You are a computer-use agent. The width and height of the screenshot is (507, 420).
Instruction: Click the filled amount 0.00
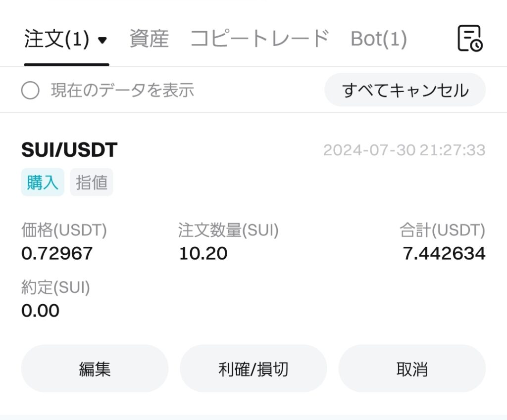point(40,311)
